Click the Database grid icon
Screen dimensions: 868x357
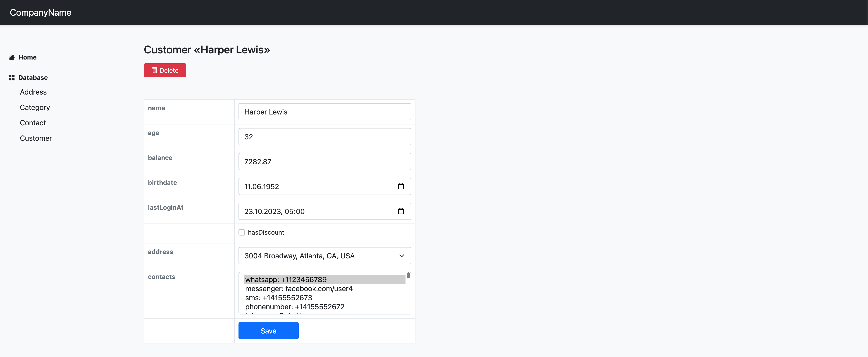pos(12,77)
